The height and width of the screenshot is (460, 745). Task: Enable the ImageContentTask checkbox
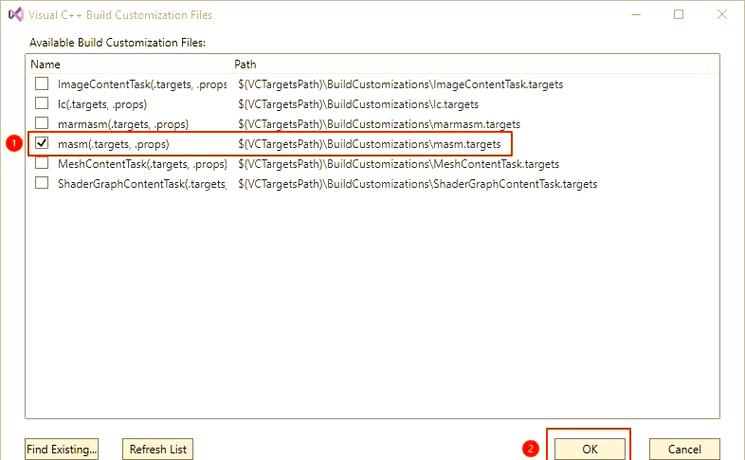point(42,84)
